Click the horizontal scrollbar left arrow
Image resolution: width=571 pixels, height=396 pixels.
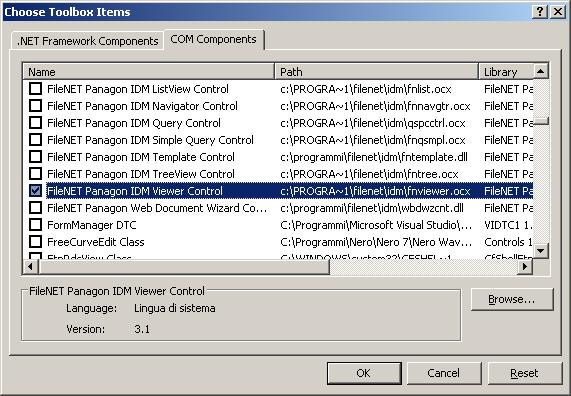pyautogui.click(x=30, y=267)
